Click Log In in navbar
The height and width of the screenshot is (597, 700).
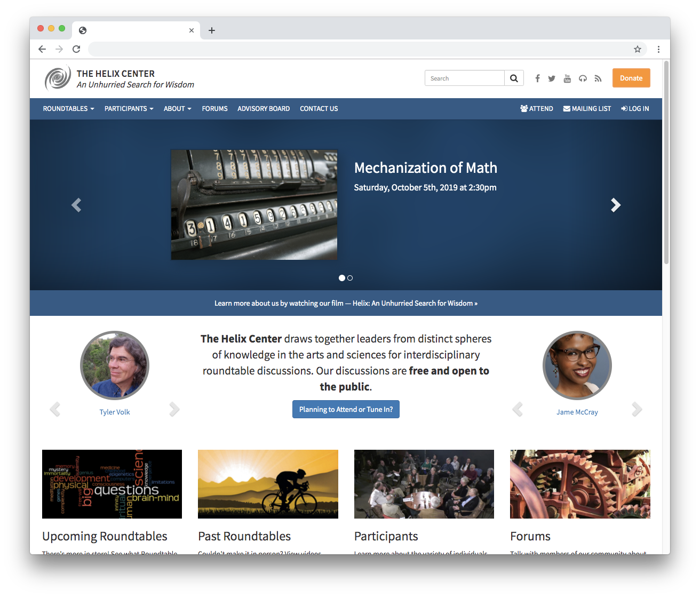point(635,109)
